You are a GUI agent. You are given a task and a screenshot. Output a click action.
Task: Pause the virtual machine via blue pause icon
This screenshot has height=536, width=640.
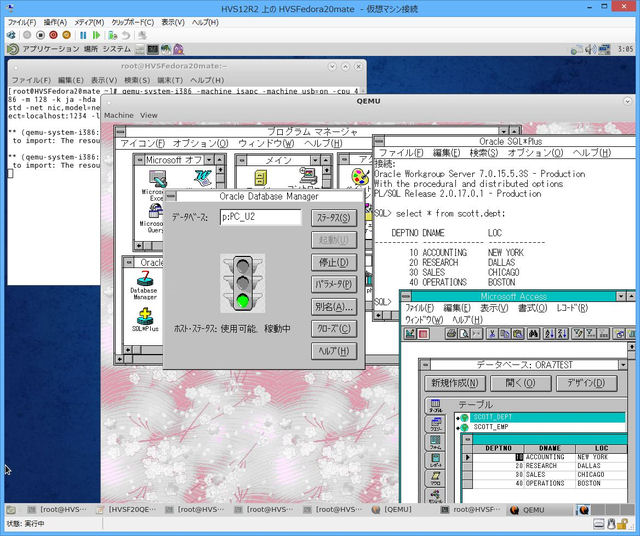pyautogui.click(x=83, y=35)
